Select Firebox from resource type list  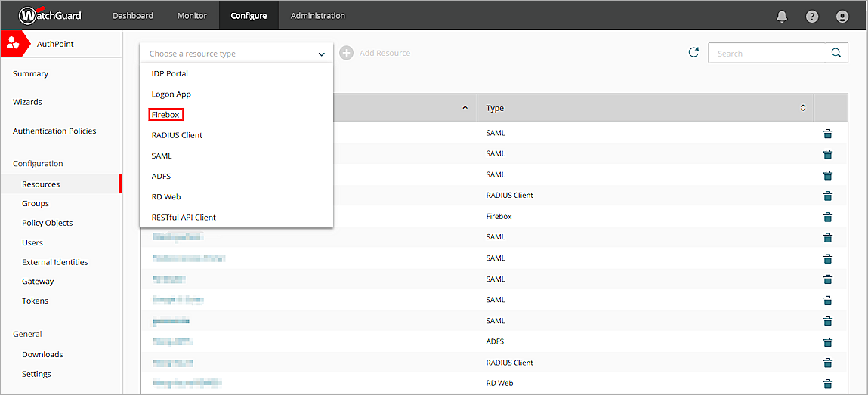tap(166, 115)
